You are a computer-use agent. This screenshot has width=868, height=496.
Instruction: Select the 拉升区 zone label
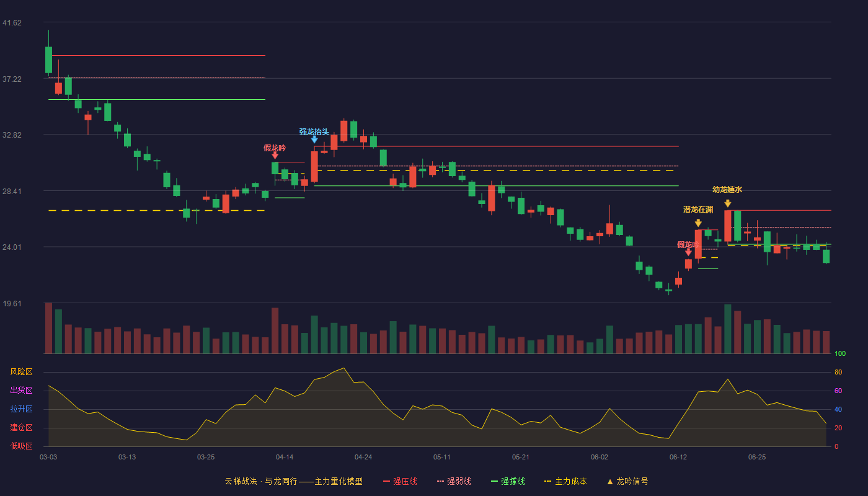pos(21,409)
